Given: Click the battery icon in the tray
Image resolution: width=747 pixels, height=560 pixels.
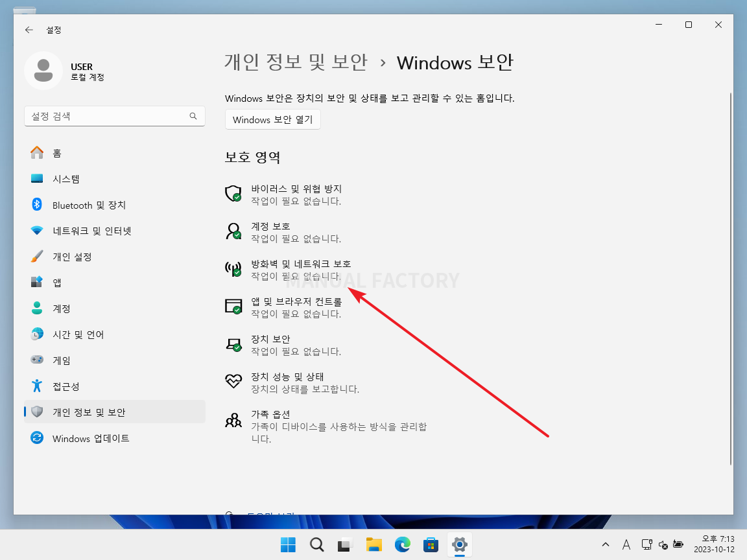Looking at the screenshot, I should (x=678, y=544).
